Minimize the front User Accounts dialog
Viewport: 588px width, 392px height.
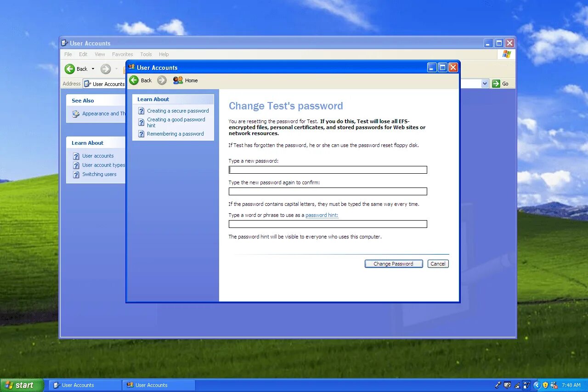(x=432, y=68)
